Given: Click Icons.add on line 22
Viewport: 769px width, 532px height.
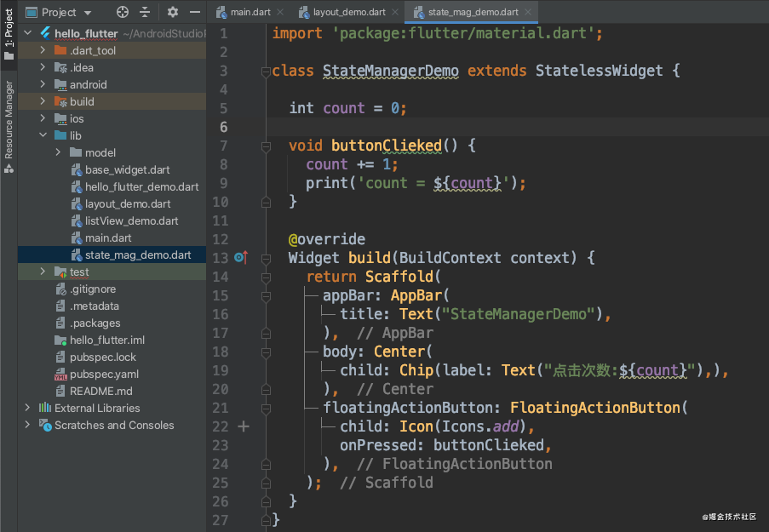Looking at the screenshot, I should [x=480, y=426].
